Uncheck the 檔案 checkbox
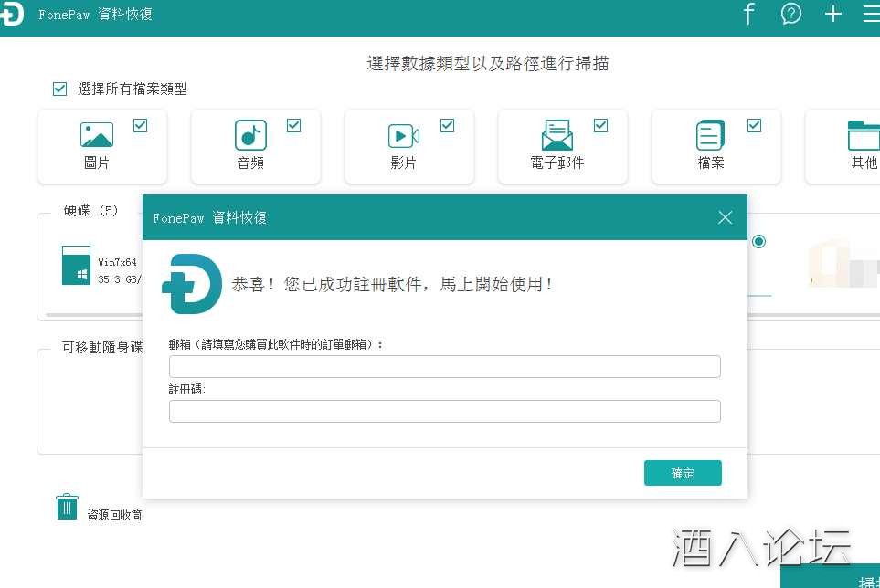The image size is (880, 588). click(754, 126)
